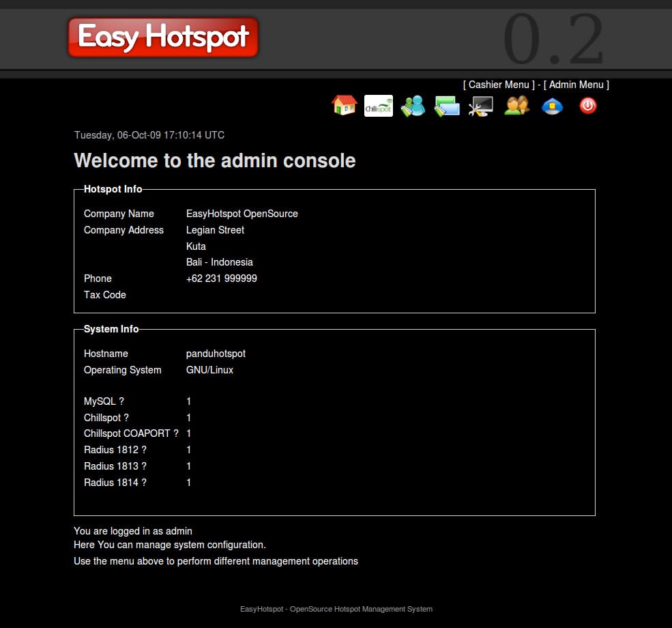Open the Admin Menu
The image size is (672, 628).
click(x=576, y=85)
